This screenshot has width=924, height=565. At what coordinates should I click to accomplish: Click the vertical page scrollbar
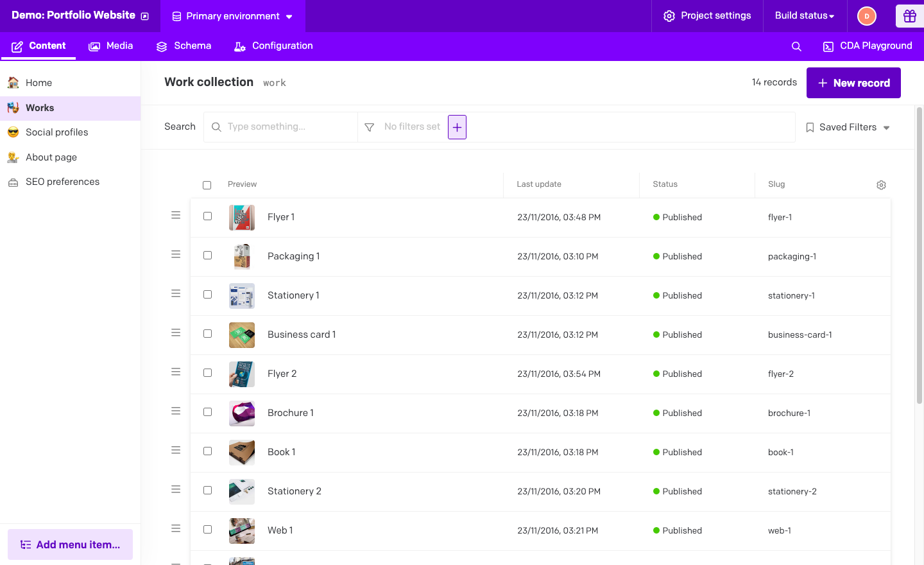(919, 256)
